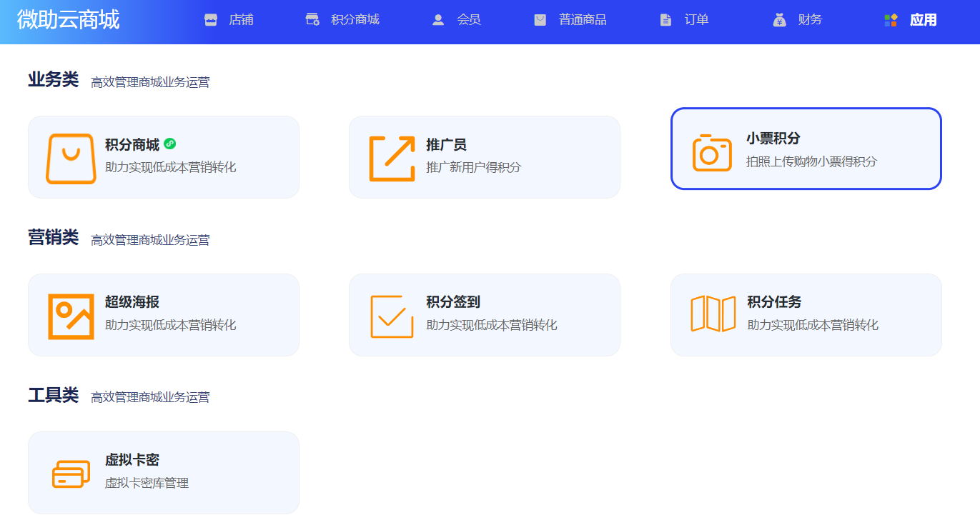980x530 pixels.
Task: Click the shopping bag icon for 积分商城
Action: (71, 158)
